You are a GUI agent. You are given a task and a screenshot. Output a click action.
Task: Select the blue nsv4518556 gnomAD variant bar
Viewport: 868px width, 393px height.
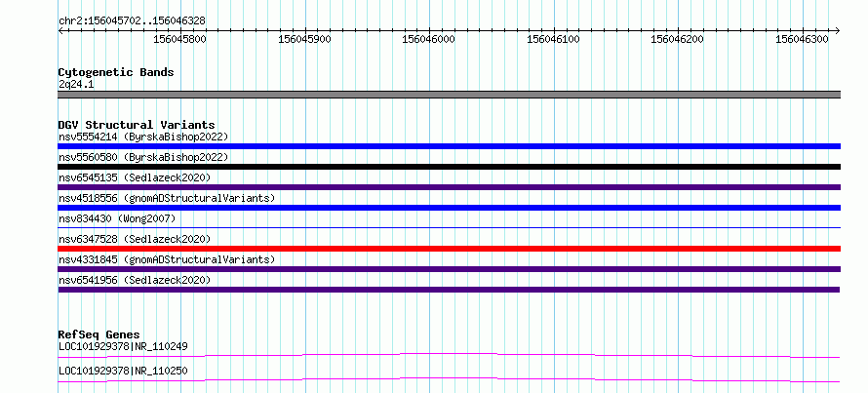[x=449, y=208]
